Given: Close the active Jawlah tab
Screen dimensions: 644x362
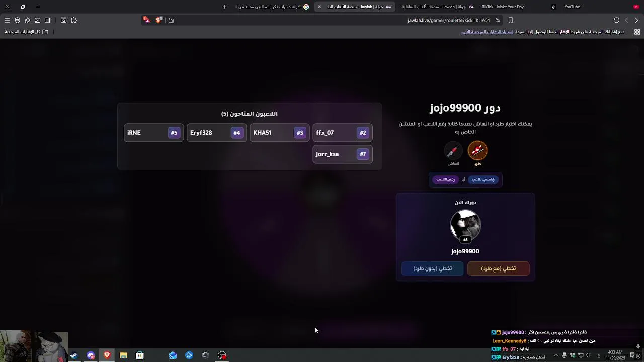Looking at the screenshot, I should [x=319, y=7].
